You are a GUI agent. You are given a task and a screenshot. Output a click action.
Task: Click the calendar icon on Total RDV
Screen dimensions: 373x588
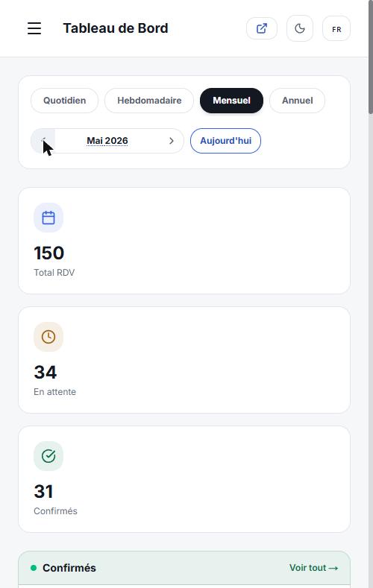coord(48,218)
